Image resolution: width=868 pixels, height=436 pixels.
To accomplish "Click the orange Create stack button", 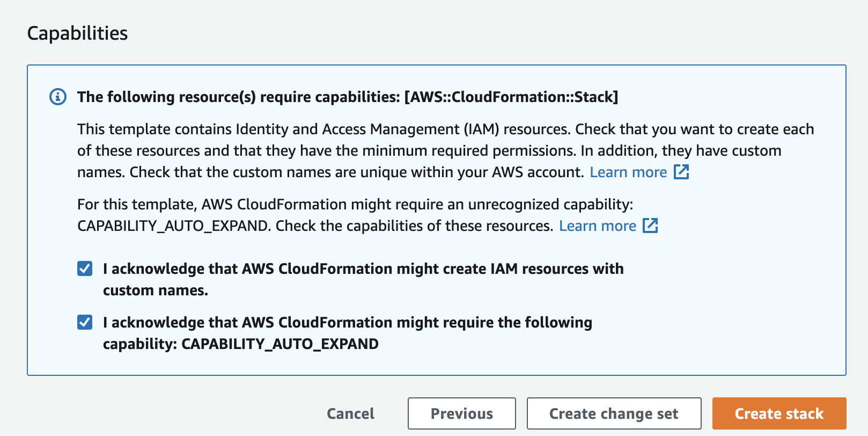I will click(x=779, y=413).
